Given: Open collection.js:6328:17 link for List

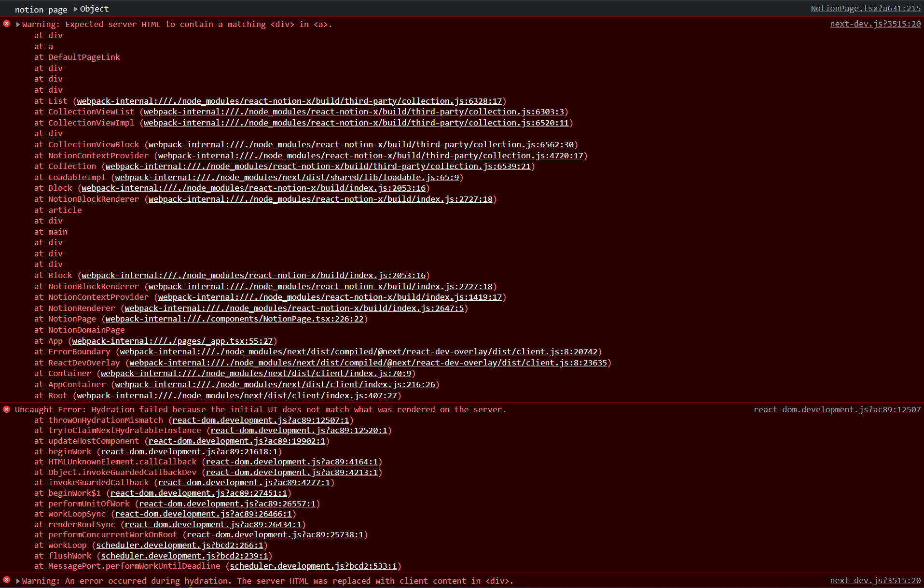Looking at the screenshot, I should (290, 101).
